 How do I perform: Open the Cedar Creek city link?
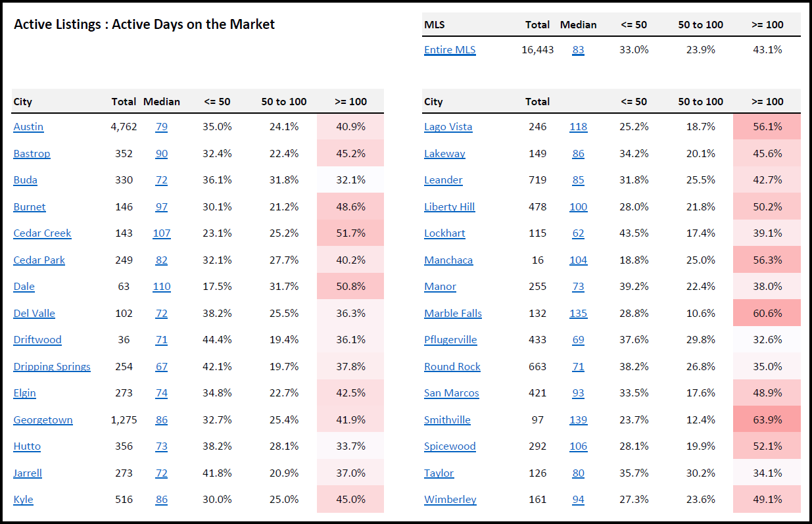tap(42, 233)
